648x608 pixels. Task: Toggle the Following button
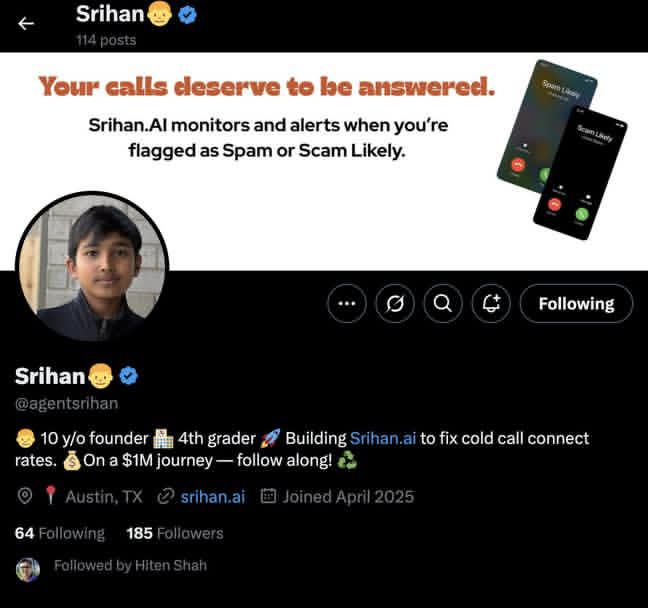(x=576, y=303)
